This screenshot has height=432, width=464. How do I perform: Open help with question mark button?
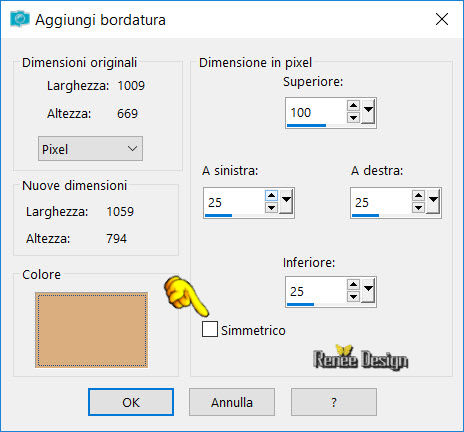[334, 402]
